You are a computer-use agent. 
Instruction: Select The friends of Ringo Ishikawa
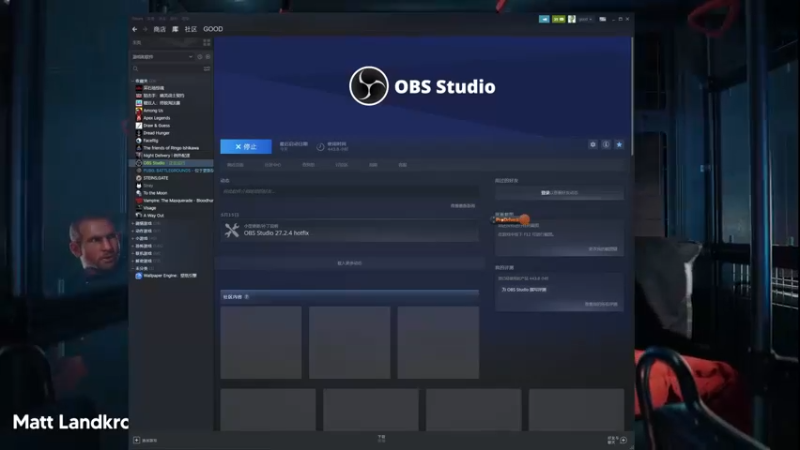[x=171, y=148]
